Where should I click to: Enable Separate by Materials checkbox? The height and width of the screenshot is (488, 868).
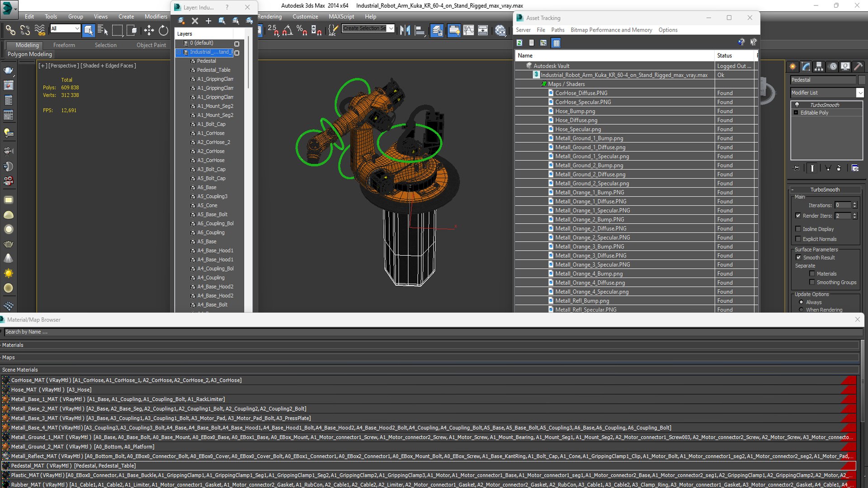[812, 273]
